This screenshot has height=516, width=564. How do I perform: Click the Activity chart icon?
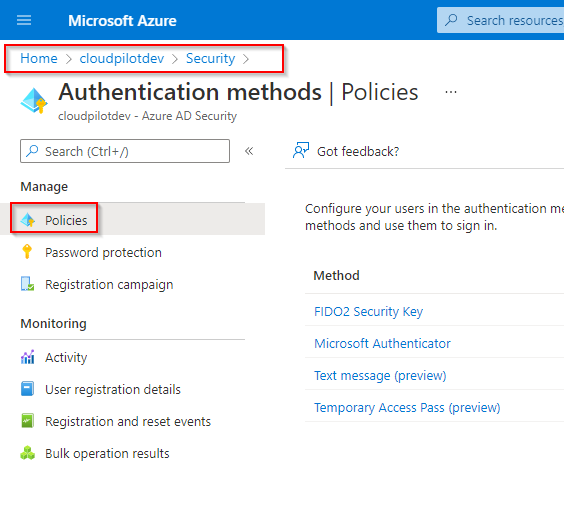pyautogui.click(x=28, y=357)
